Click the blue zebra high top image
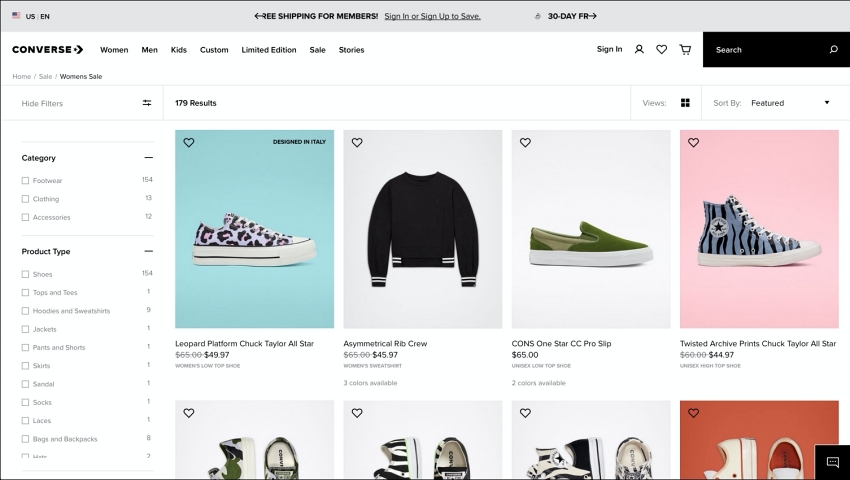The width and height of the screenshot is (850, 480). tap(759, 229)
